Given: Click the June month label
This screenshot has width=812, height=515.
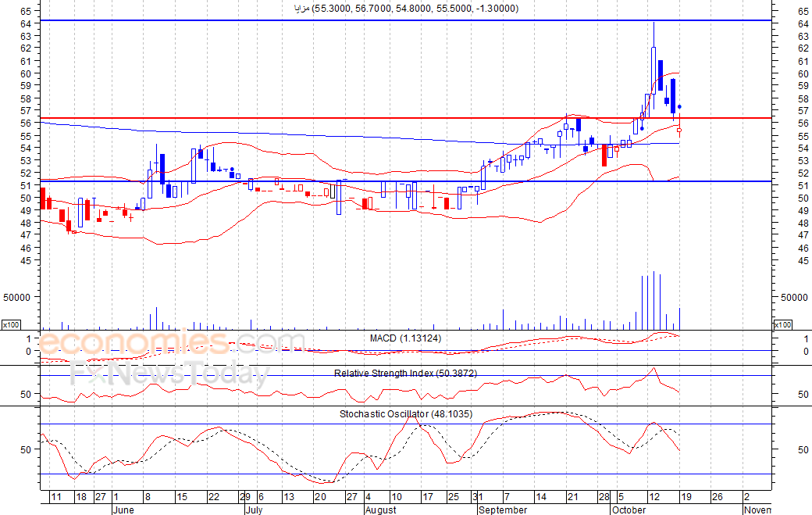Looking at the screenshot, I should pyautogui.click(x=123, y=510).
